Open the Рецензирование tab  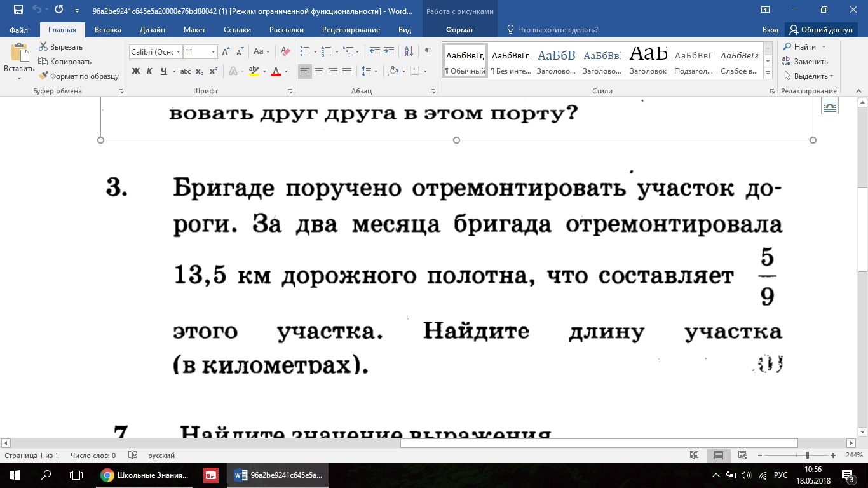[351, 30]
